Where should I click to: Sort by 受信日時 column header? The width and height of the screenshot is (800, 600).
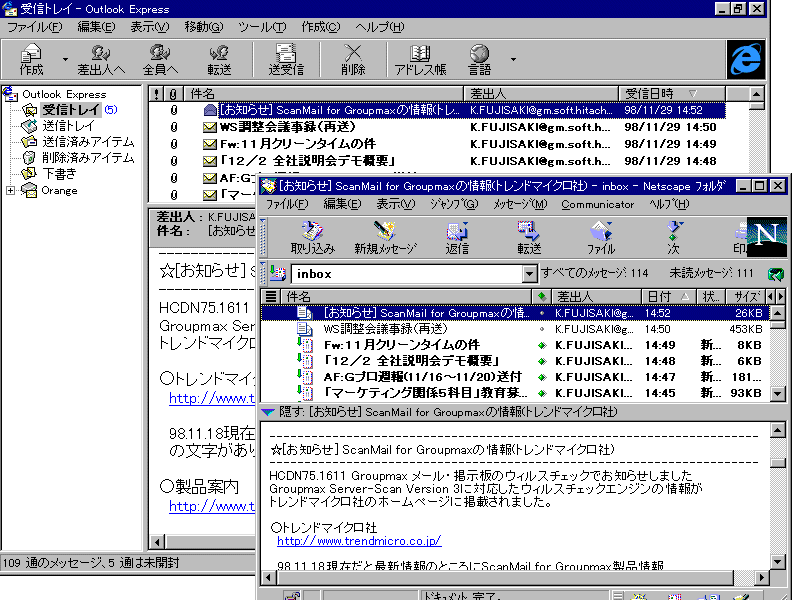click(671, 94)
